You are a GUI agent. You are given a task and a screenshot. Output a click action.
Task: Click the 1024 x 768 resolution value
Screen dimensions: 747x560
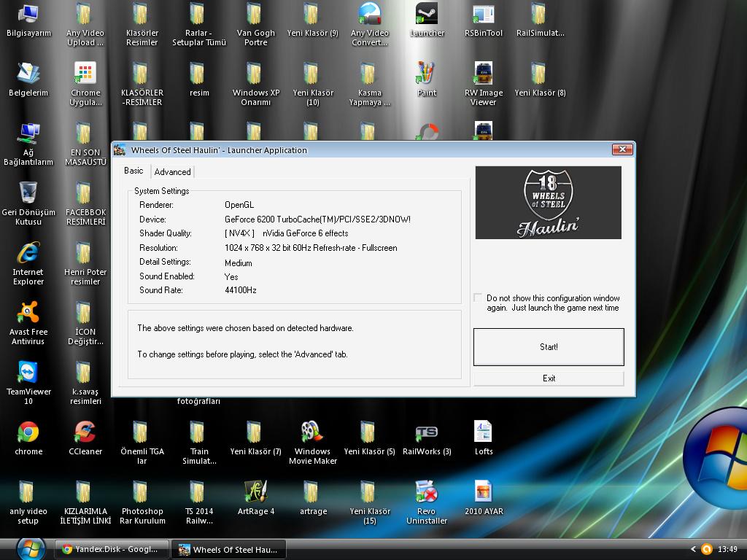tap(311, 248)
